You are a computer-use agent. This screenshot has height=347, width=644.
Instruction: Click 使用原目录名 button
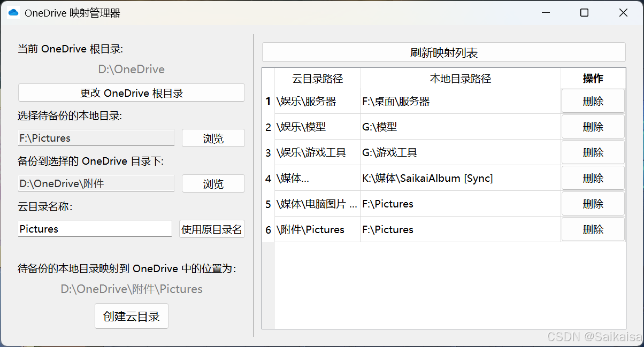point(212,229)
